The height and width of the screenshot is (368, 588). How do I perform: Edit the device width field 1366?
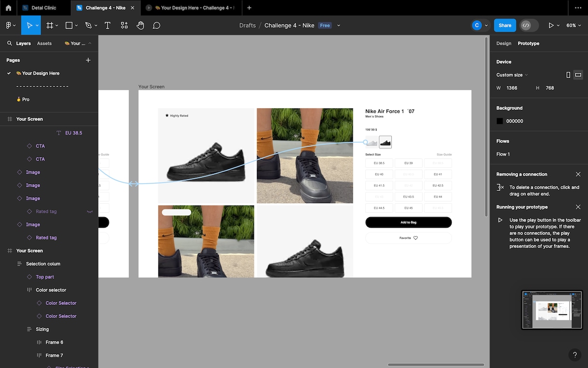pos(512,88)
